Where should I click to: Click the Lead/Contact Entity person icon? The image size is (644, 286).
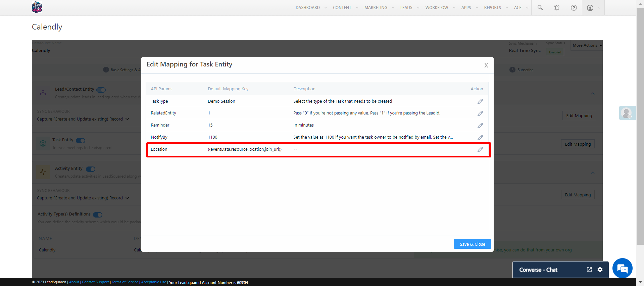[43, 93]
